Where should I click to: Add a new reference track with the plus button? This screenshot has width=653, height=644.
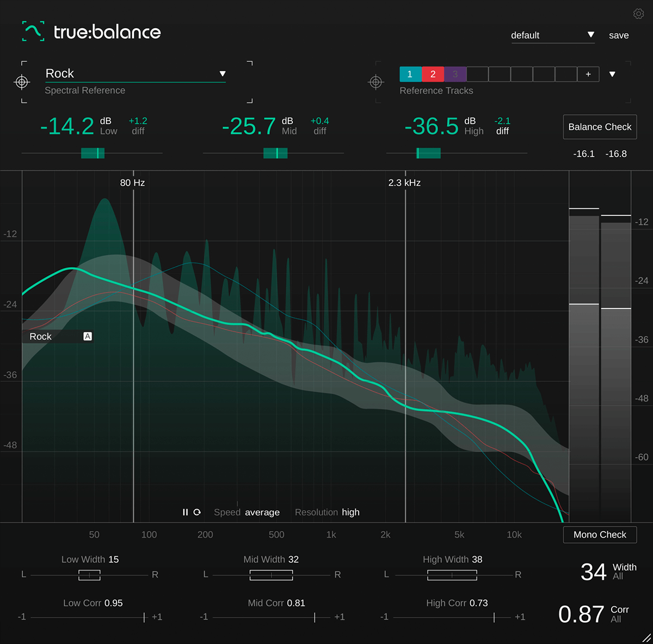click(x=588, y=74)
